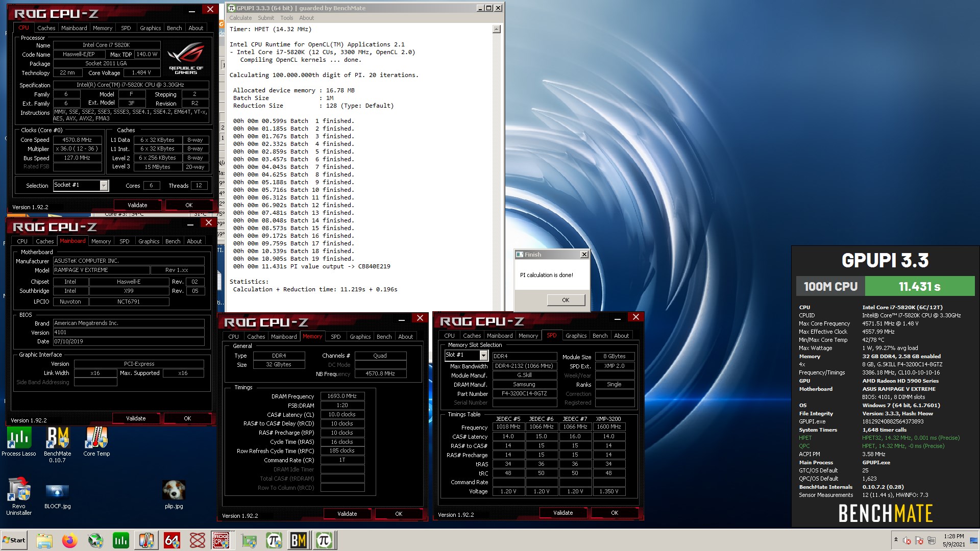Click the green 11.431 s result banner
980x551 pixels.
[x=919, y=286]
